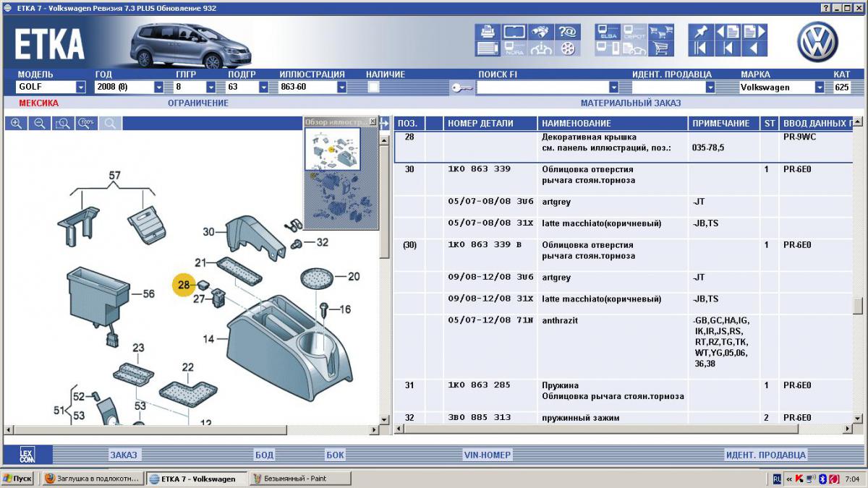
Task: Click the LEX CON logo button
Action: [x=26, y=455]
